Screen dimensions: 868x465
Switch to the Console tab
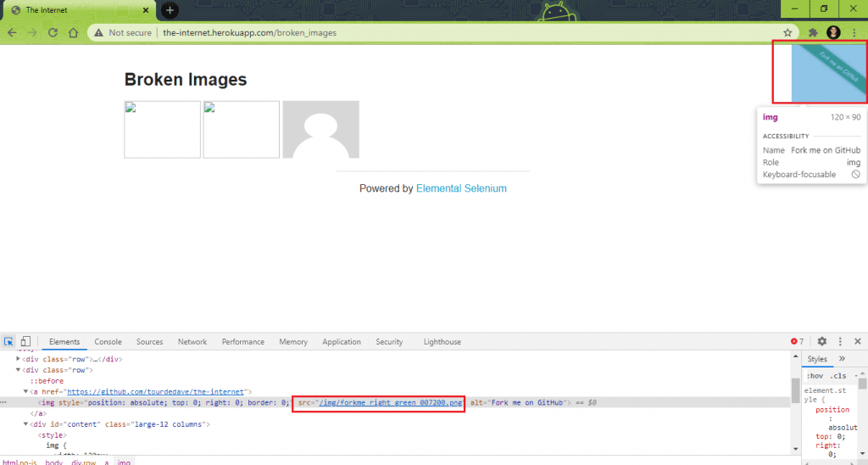click(x=108, y=342)
